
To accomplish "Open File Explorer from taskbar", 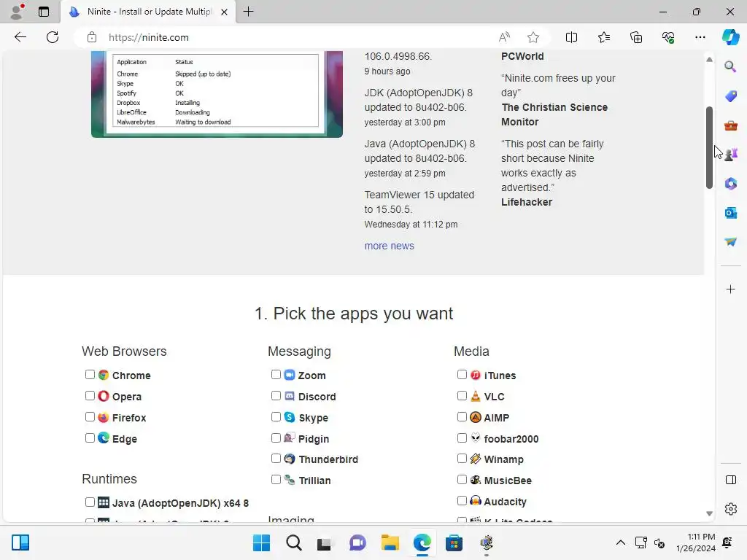I will tap(390, 542).
